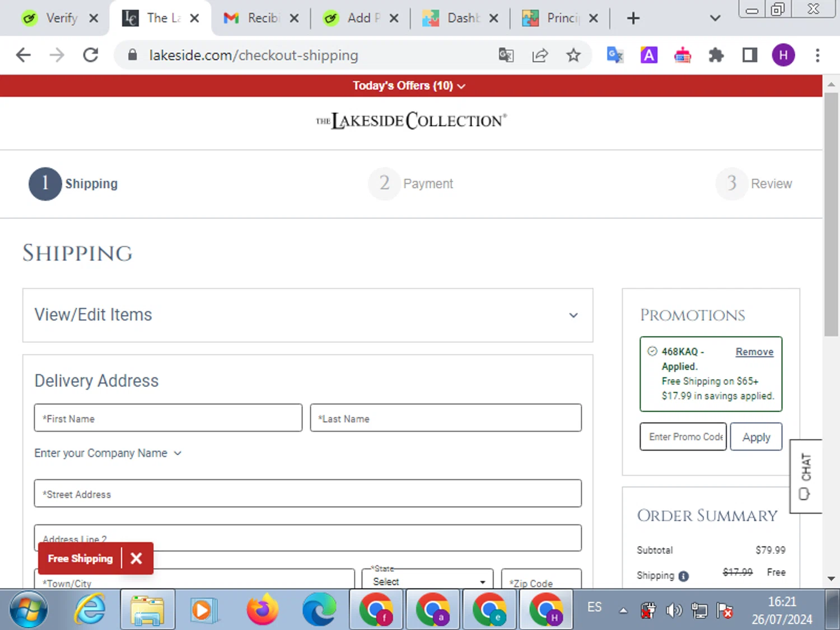Open Windows Media Player from the taskbar
Image resolution: width=840 pixels, height=630 pixels.
click(x=204, y=610)
